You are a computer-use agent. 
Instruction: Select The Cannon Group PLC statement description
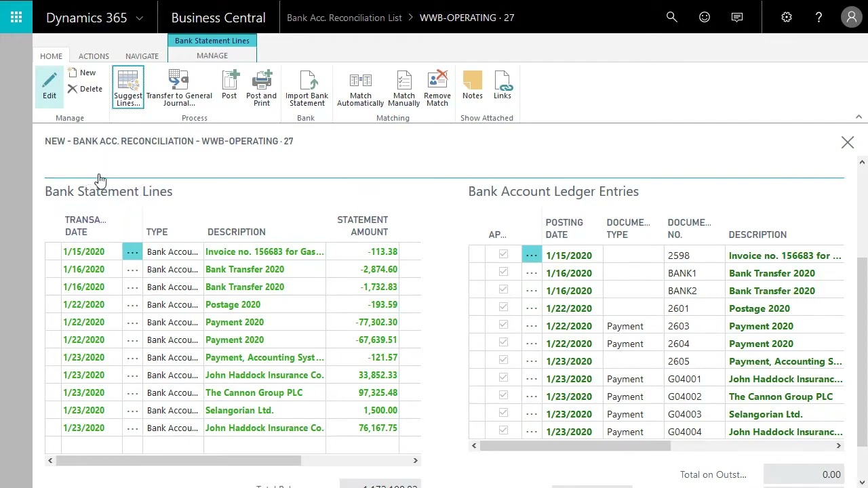pyautogui.click(x=254, y=392)
